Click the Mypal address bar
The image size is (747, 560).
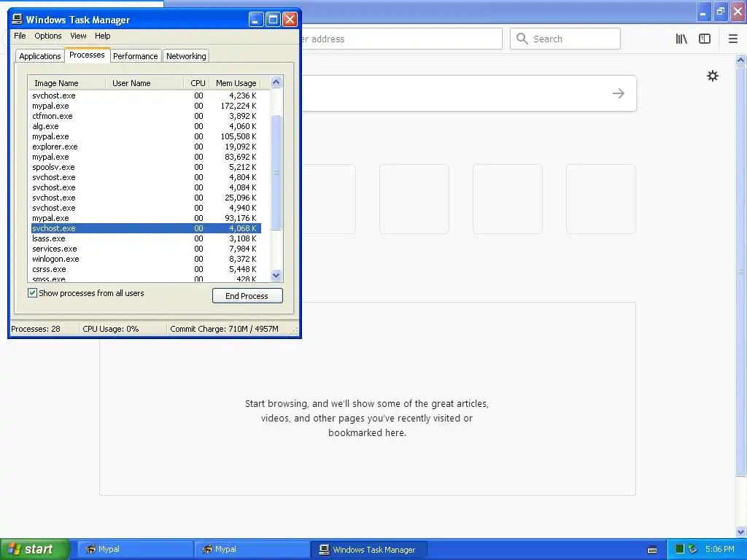400,39
